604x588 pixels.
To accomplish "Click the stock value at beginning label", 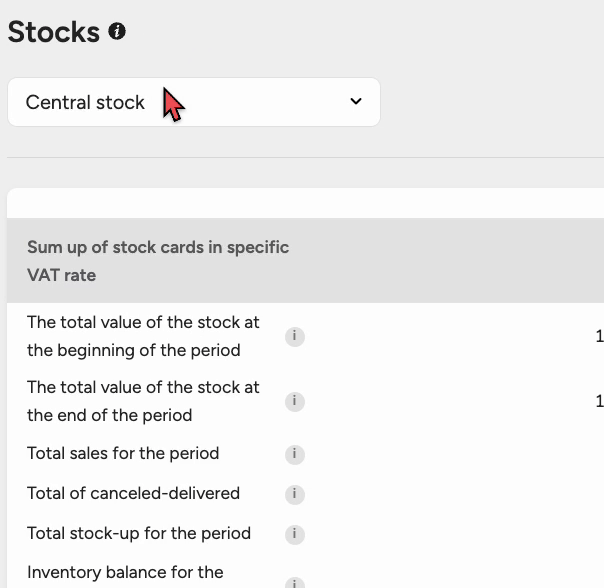I will (x=143, y=337).
